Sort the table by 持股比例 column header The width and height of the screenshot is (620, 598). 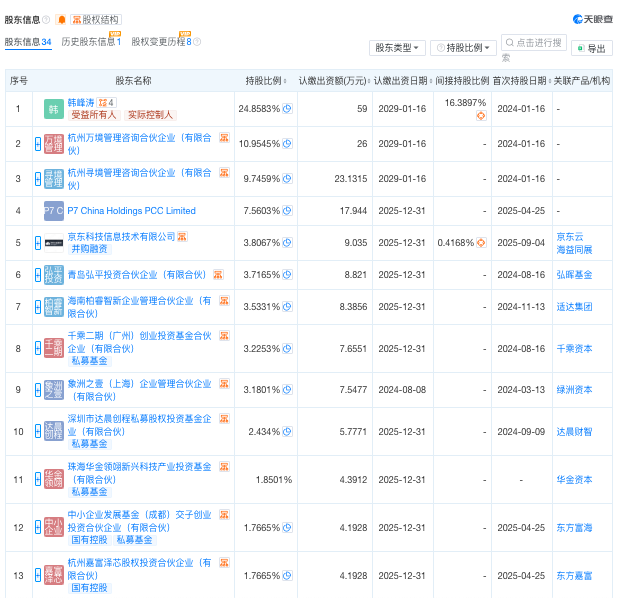pos(268,80)
